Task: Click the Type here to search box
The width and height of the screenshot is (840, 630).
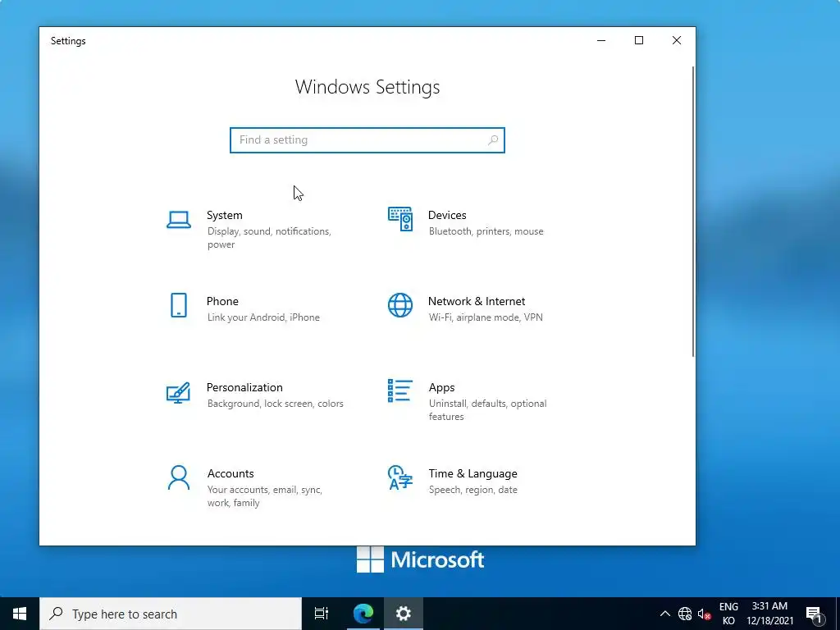Action: [171, 614]
